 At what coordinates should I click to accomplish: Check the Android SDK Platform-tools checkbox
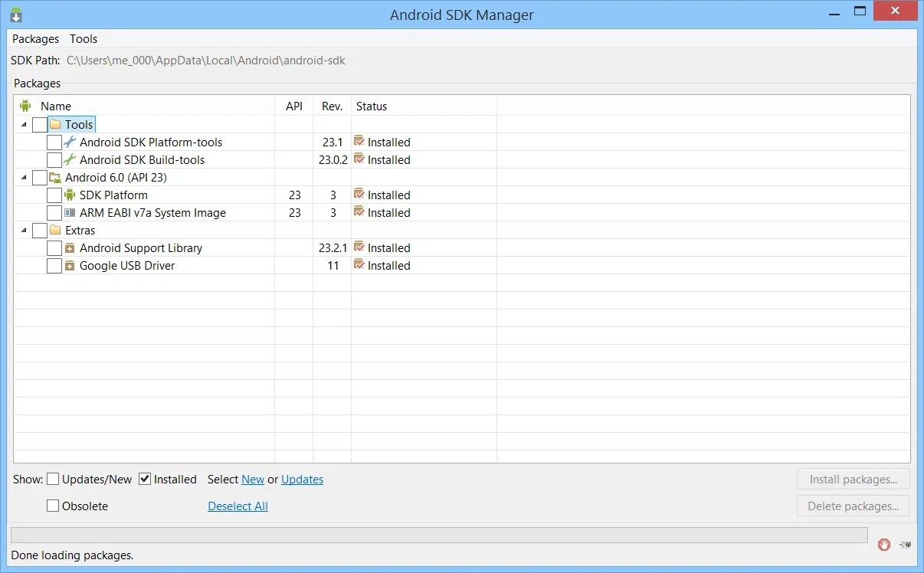[x=54, y=142]
